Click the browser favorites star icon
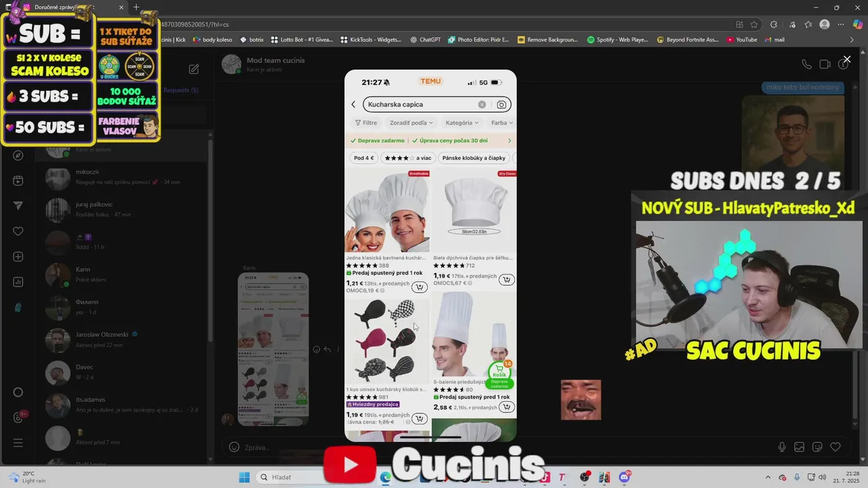Viewport: 868px width, 488px height. [x=753, y=24]
